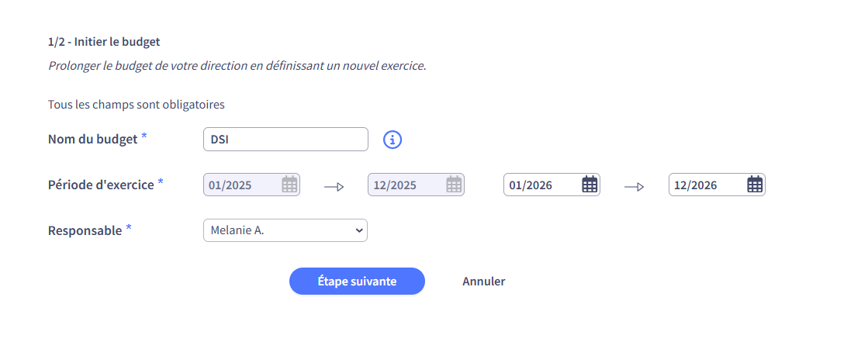
Task: Open calendar picker for 01/2026 start date
Action: click(x=590, y=185)
